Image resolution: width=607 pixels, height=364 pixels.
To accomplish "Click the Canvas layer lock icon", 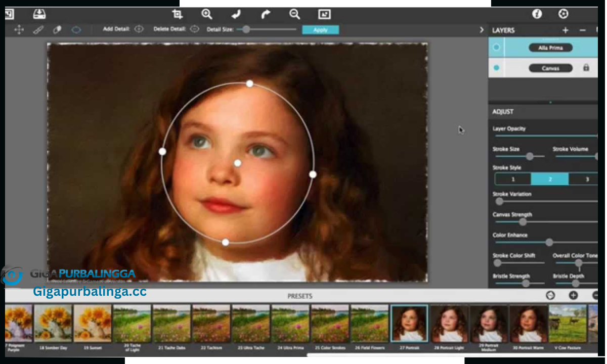I will [x=586, y=67].
